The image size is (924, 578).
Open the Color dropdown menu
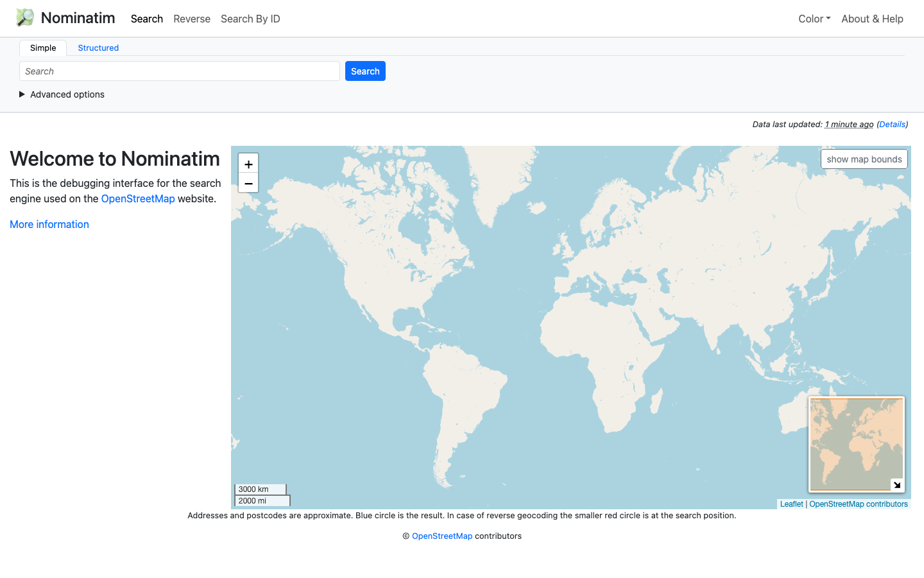pos(814,19)
